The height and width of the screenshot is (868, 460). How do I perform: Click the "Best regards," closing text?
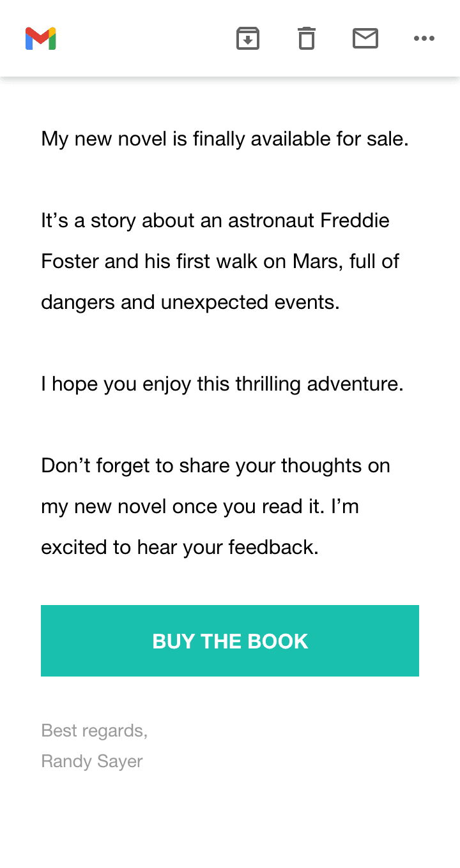point(94,730)
